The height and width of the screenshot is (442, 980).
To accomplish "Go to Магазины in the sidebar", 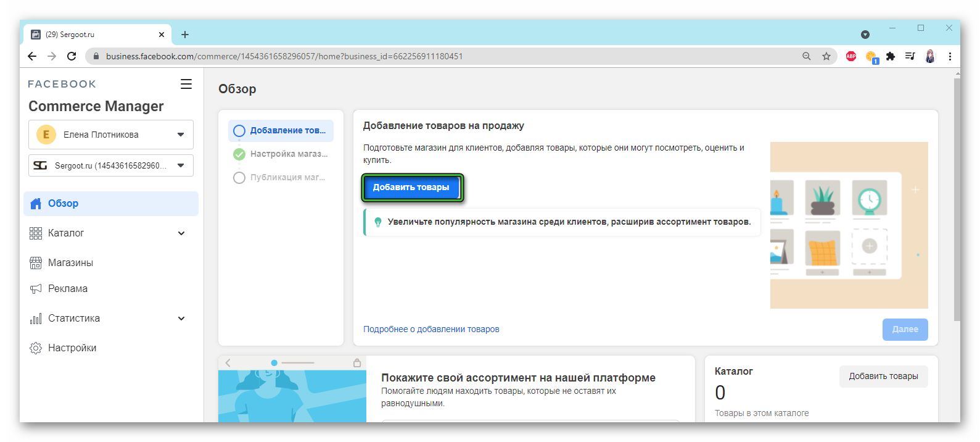I will (x=70, y=263).
